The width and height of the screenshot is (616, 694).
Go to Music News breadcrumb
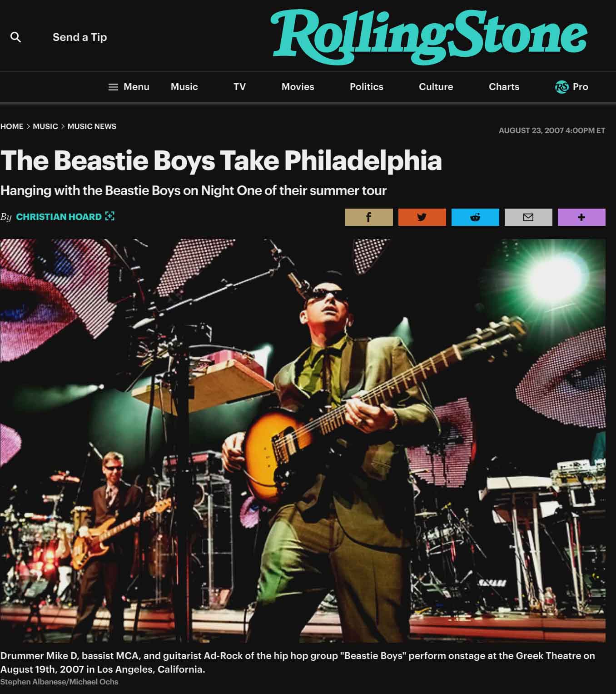(x=92, y=126)
